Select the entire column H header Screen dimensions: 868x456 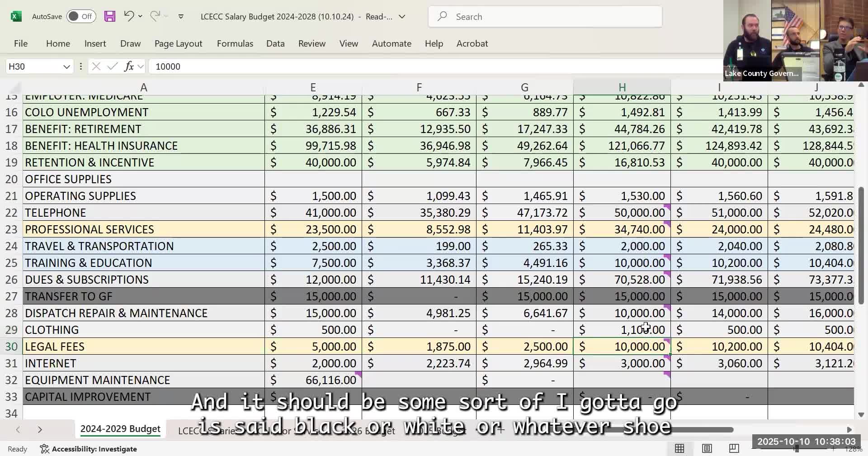622,87
